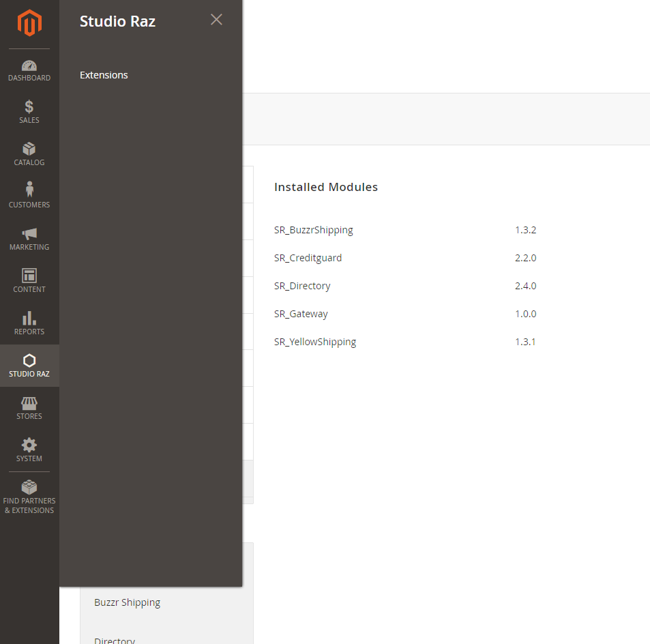Open the Dashboard section
The height and width of the screenshot is (644, 650).
pyautogui.click(x=29, y=70)
